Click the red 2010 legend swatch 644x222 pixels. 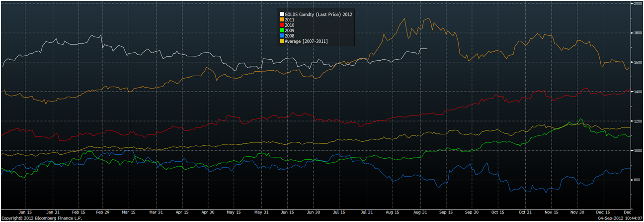[x=282, y=25]
